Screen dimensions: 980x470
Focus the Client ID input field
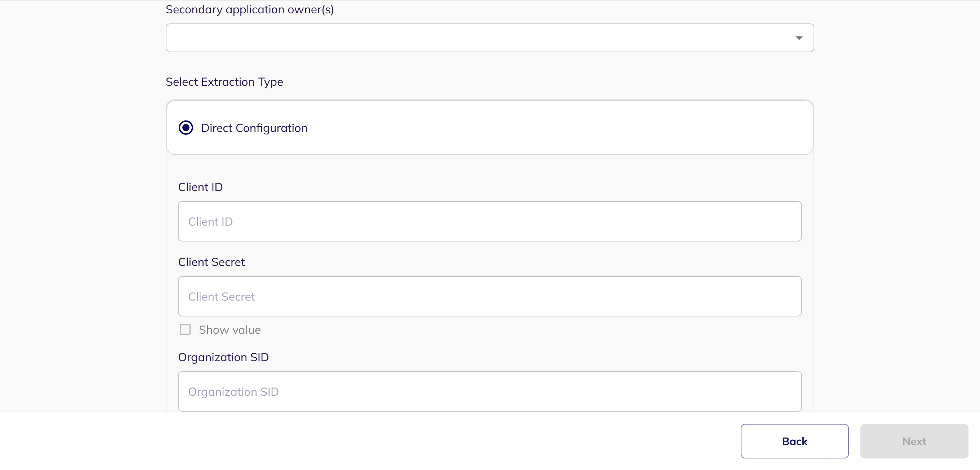point(490,221)
